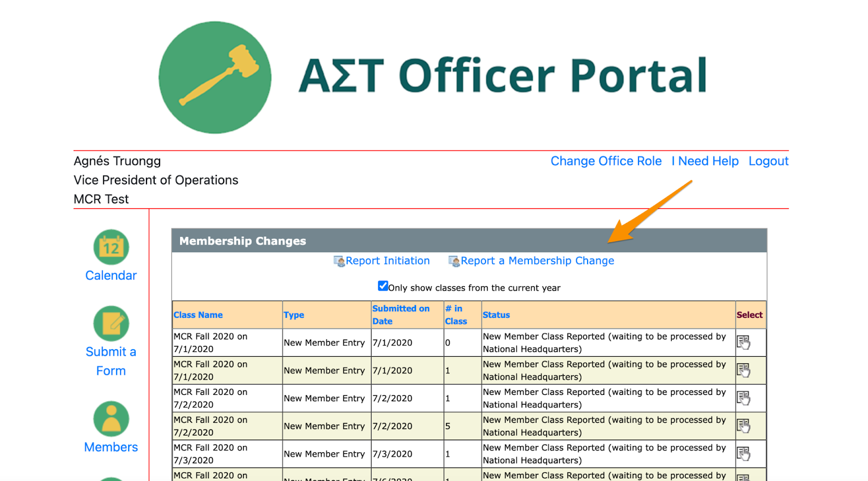This screenshot has width=868, height=481.
Task: Click Report a Membership Change link
Action: 538,261
